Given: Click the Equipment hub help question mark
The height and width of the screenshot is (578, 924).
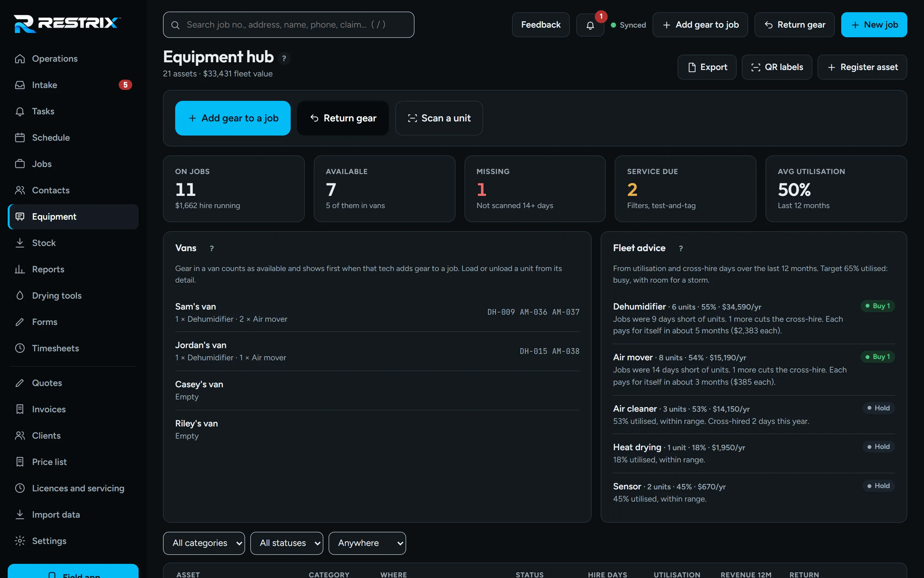Looking at the screenshot, I should coord(284,58).
